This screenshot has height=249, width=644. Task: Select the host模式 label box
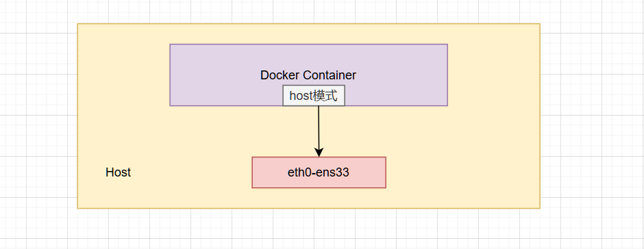313,96
